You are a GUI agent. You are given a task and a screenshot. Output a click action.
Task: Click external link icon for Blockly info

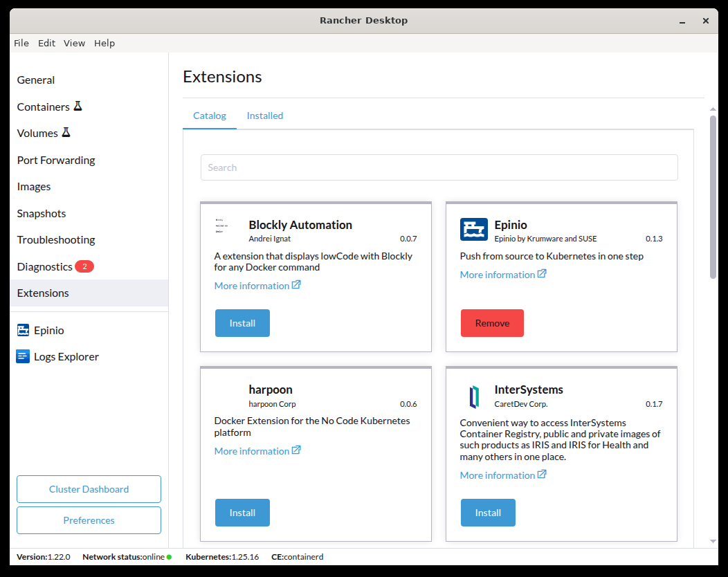(x=296, y=285)
